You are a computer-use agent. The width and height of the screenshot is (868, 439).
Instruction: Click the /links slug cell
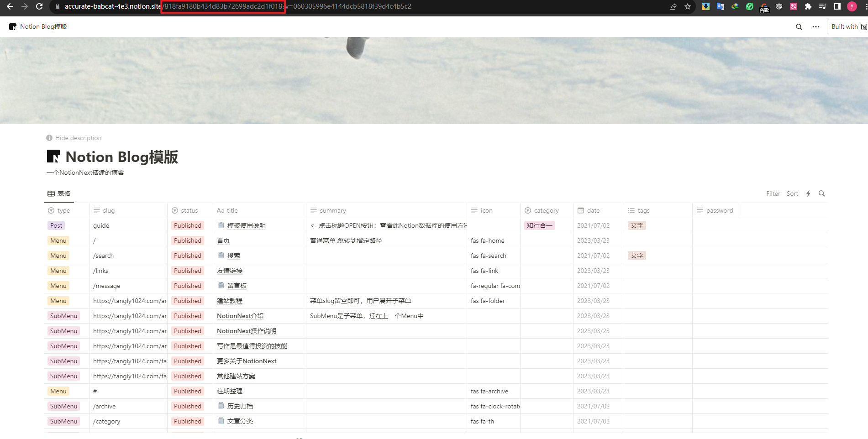[128, 271]
